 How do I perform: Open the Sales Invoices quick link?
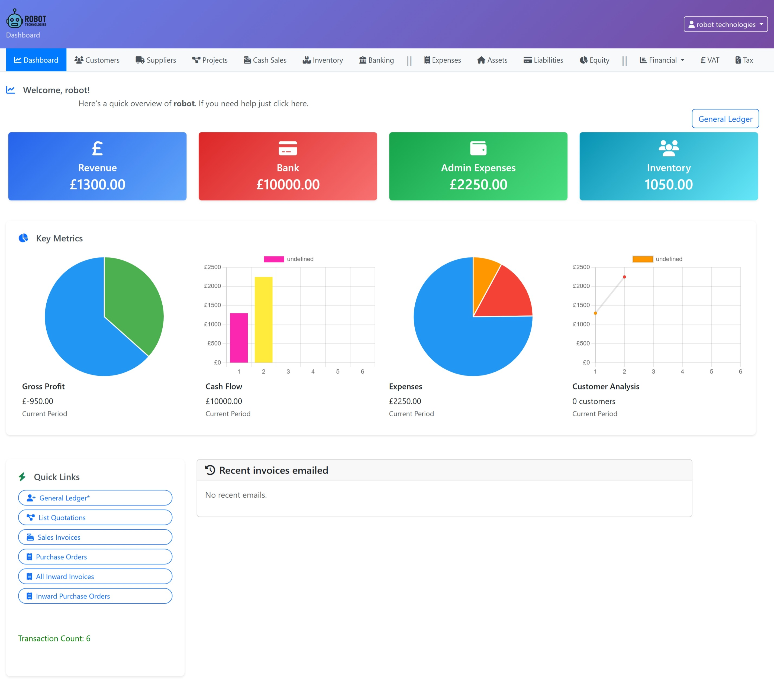pyautogui.click(x=95, y=537)
